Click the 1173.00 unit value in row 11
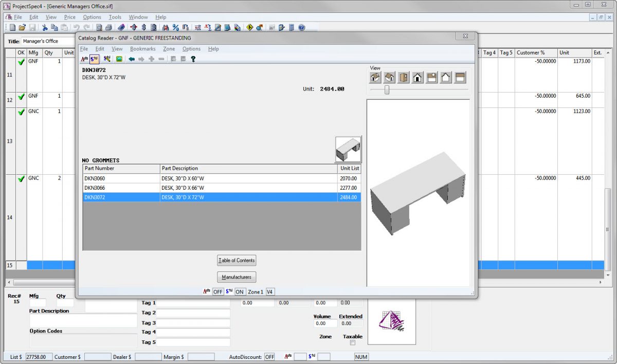The height and width of the screenshot is (364, 617). [582, 61]
